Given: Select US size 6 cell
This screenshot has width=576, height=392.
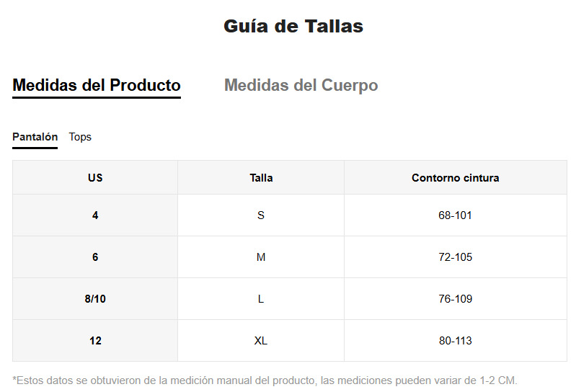Looking at the screenshot, I should click(95, 257).
